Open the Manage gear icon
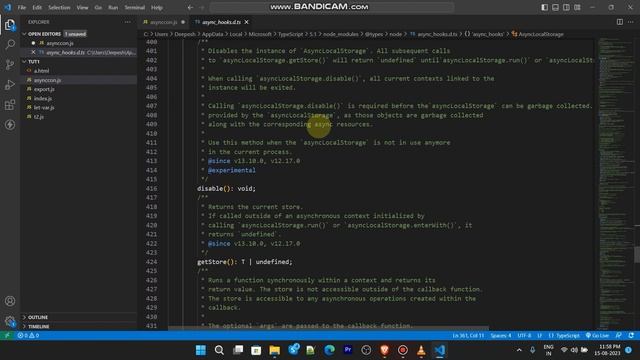This screenshot has height=360, width=640. (10, 321)
